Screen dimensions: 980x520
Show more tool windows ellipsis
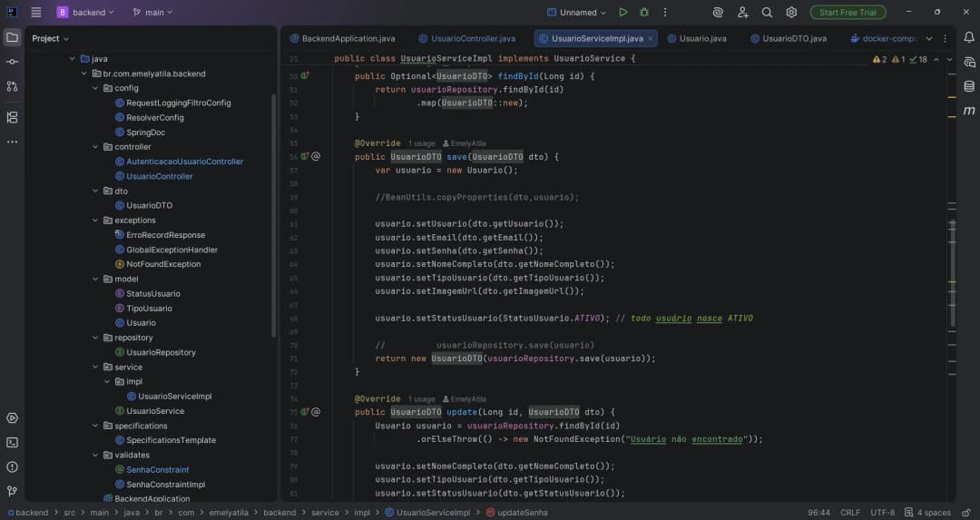pos(12,142)
